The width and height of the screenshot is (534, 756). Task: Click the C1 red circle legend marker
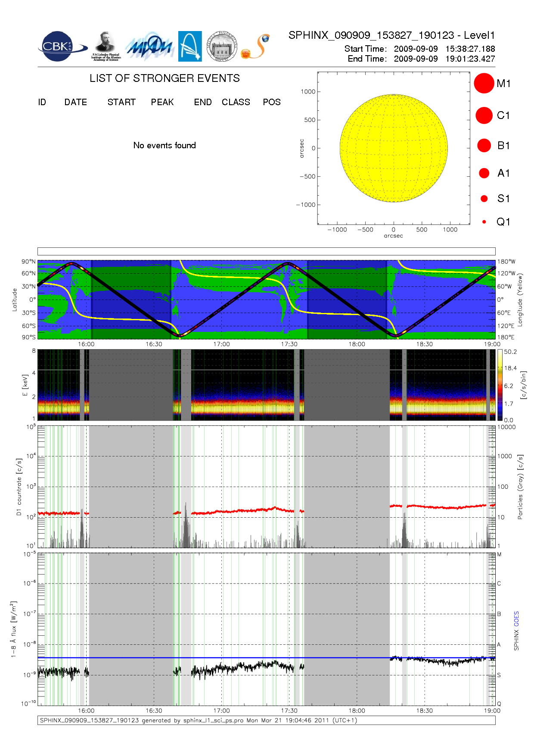click(x=484, y=116)
